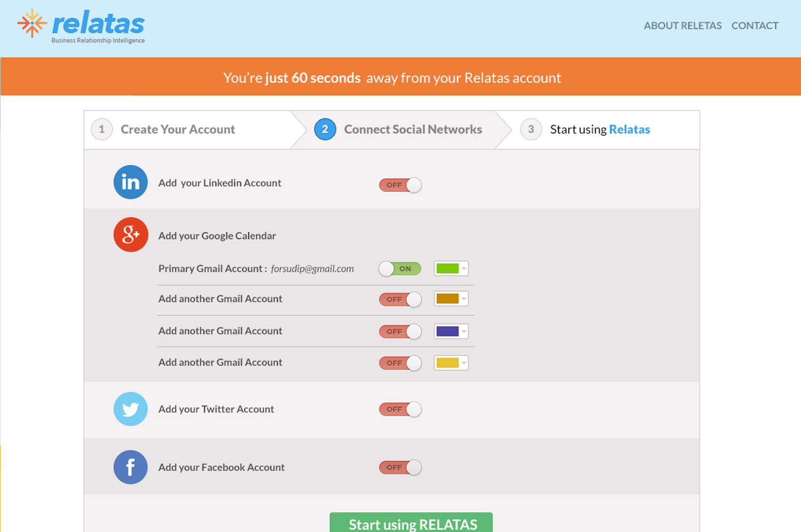Open the purple calendar color dropdown arrow
Screen dimensions: 801x532
coord(464,332)
